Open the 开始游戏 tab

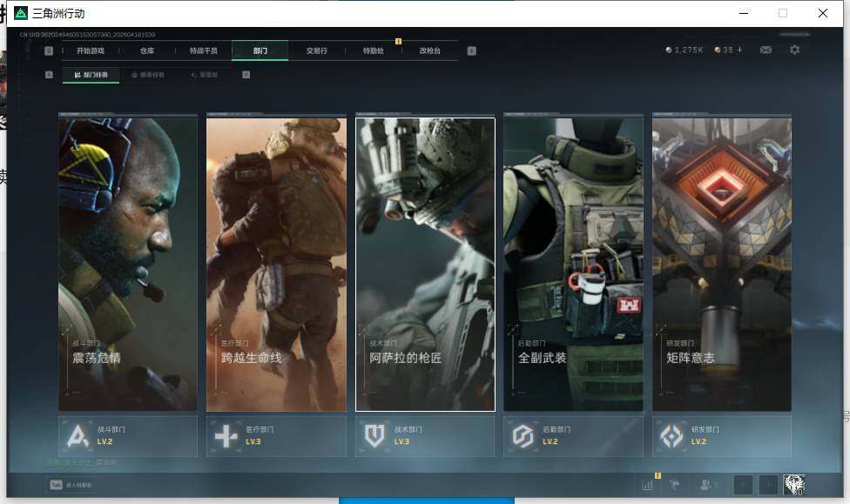pos(90,51)
